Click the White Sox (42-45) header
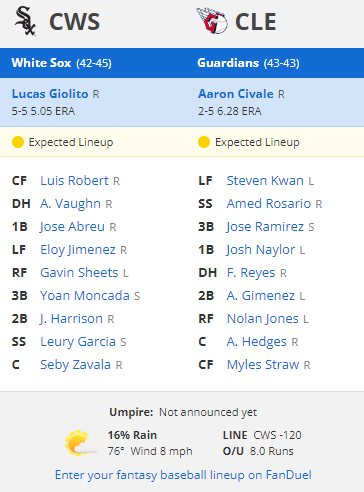Screen dimensions: 364x492 tap(61, 63)
